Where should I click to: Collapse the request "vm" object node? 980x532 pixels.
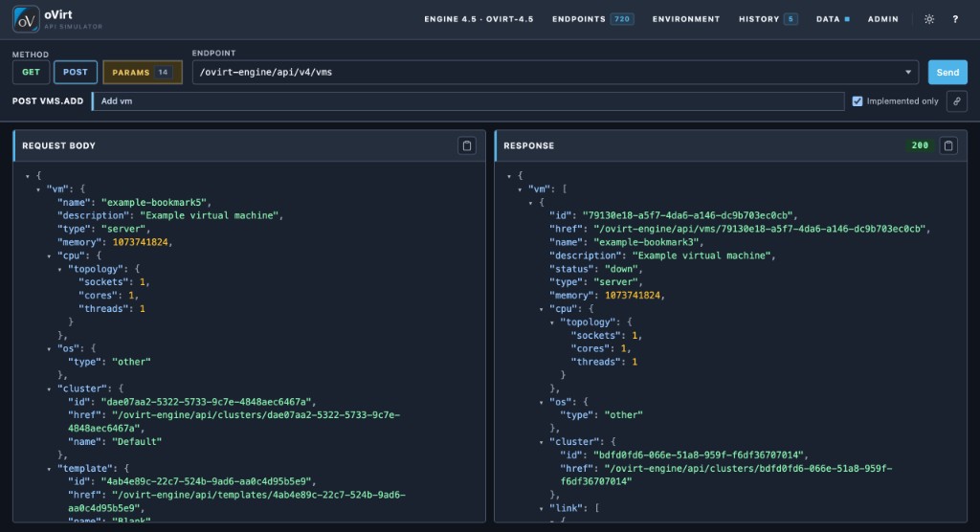(38, 189)
